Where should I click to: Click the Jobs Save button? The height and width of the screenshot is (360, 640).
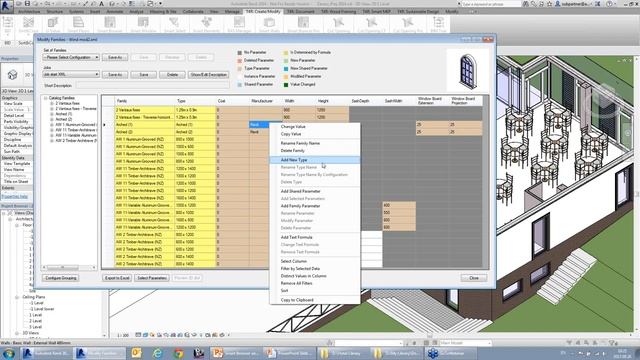tap(144, 75)
